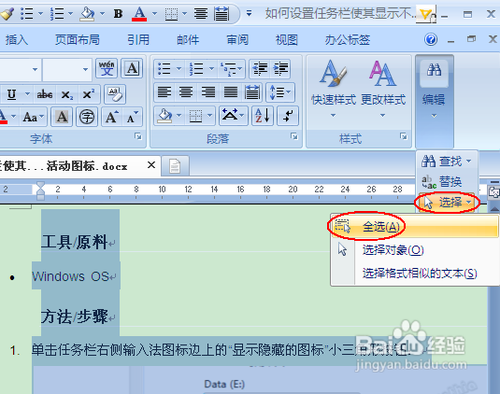Open the 审阅 tab
The height and width of the screenshot is (394, 500).
pyautogui.click(x=237, y=40)
